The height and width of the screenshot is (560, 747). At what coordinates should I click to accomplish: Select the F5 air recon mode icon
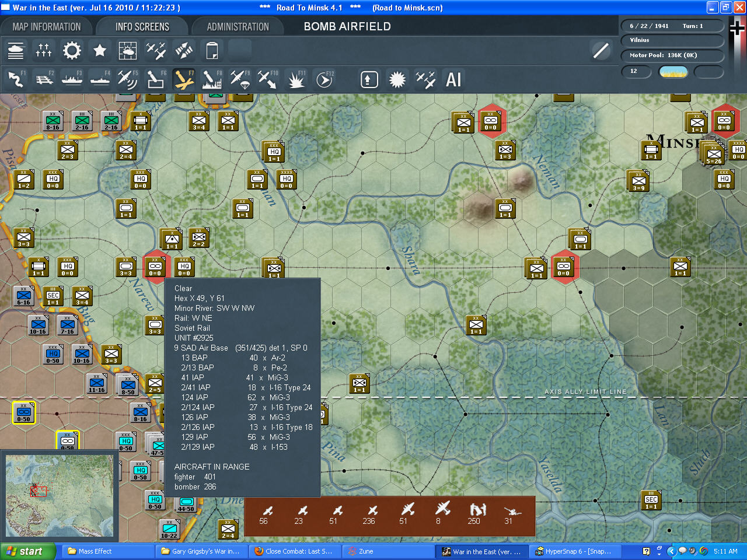[127, 79]
